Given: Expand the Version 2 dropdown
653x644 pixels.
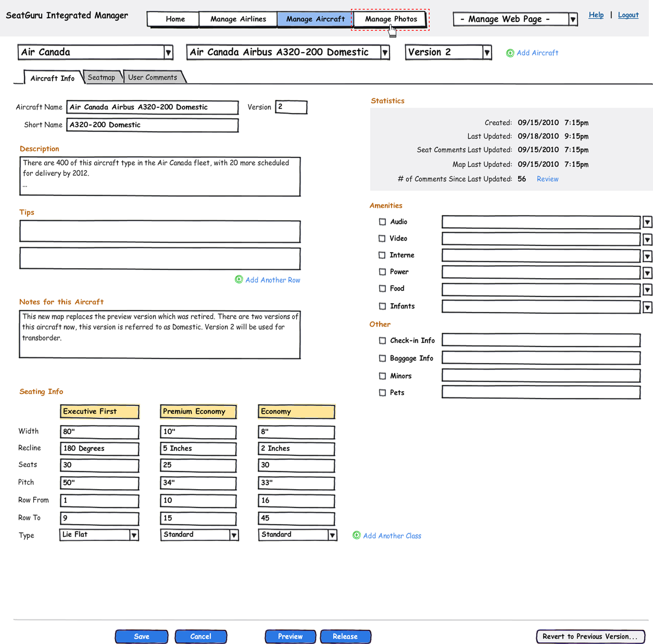Looking at the screenshot, I should [x=487, y=53].
